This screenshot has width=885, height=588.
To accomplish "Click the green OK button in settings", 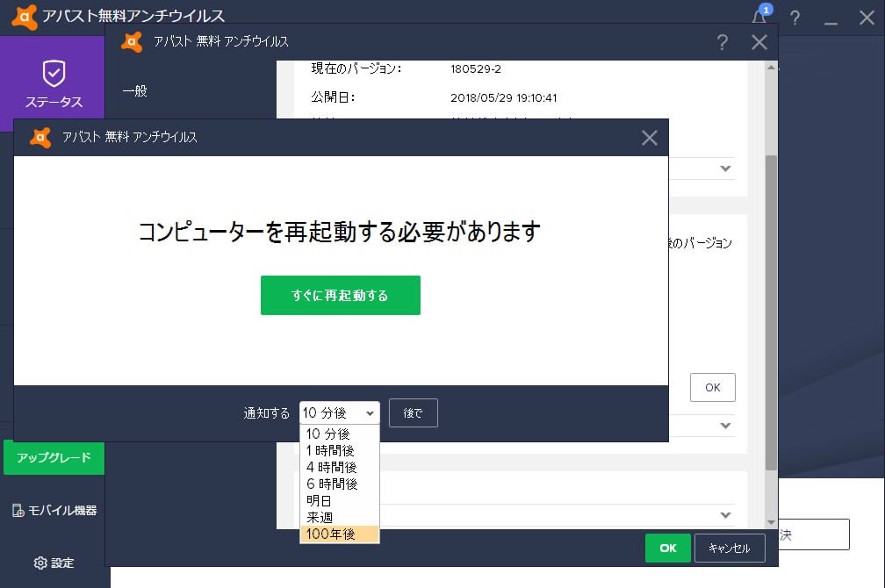I will coord(667,548).
